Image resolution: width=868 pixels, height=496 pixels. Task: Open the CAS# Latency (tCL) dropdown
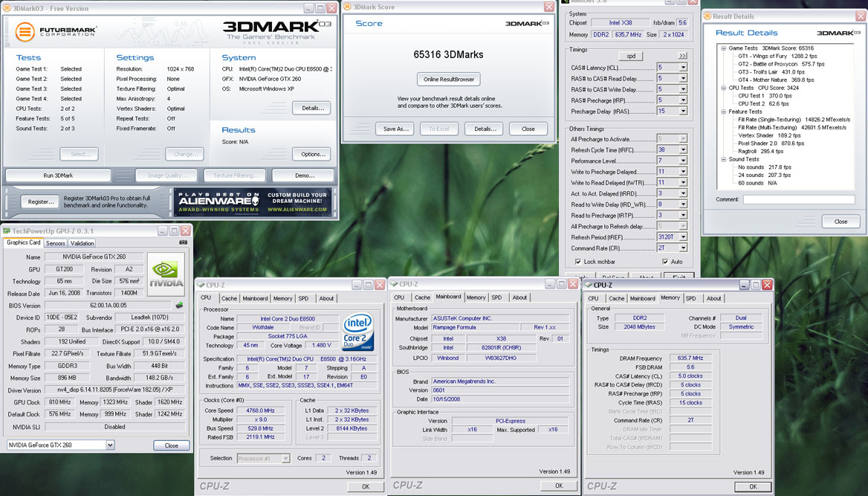click(x=683, y=68)
